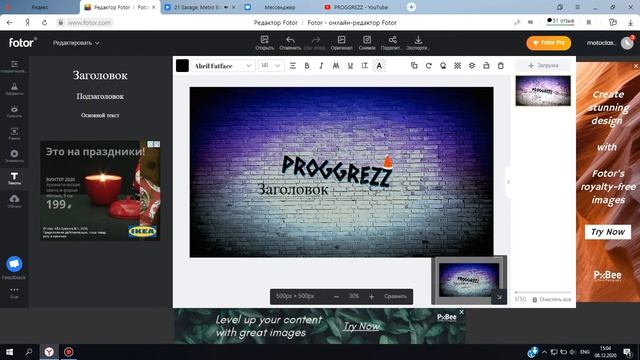Open the black text color swatch
The width and height of the screenshot is (640, 360).
(x=182, y=66)
